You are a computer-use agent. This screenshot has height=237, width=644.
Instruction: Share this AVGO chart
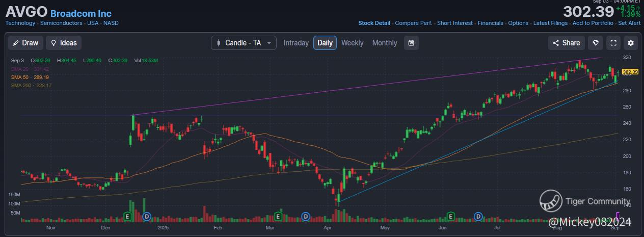click(x=566, y=43)
